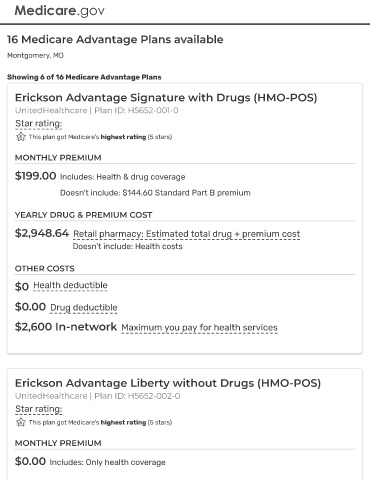370x480 pixels.
Task: Click the $2,948.64 yearly cost amount
Action: coord(42,233)
